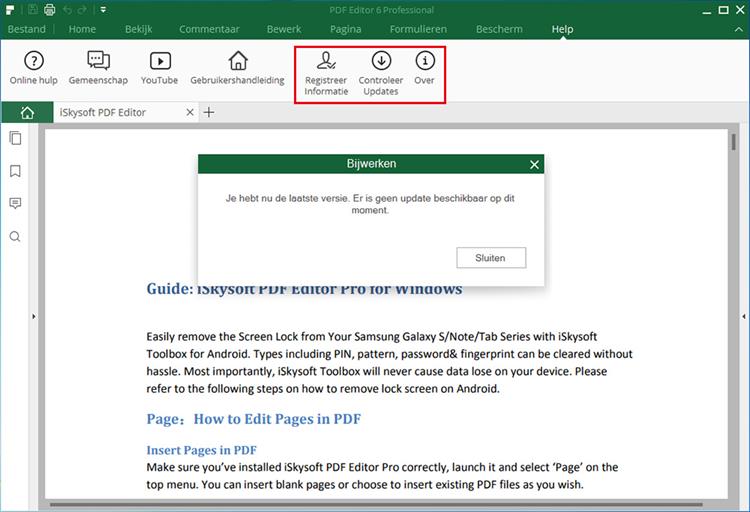750x512 pixels.
Task: Open the Bestand menu
Action: [x=27, y=29]
